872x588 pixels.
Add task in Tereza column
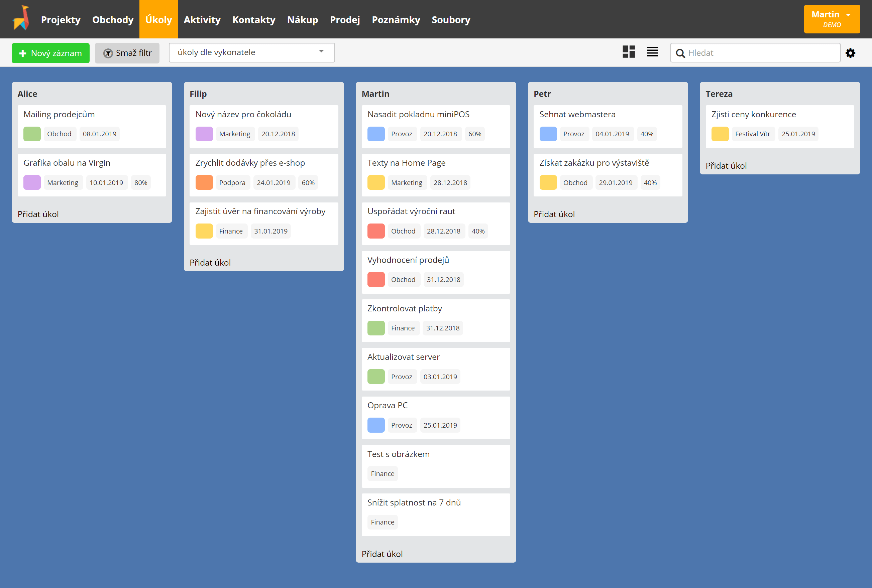pyautogui.click(x=726, y=166)
